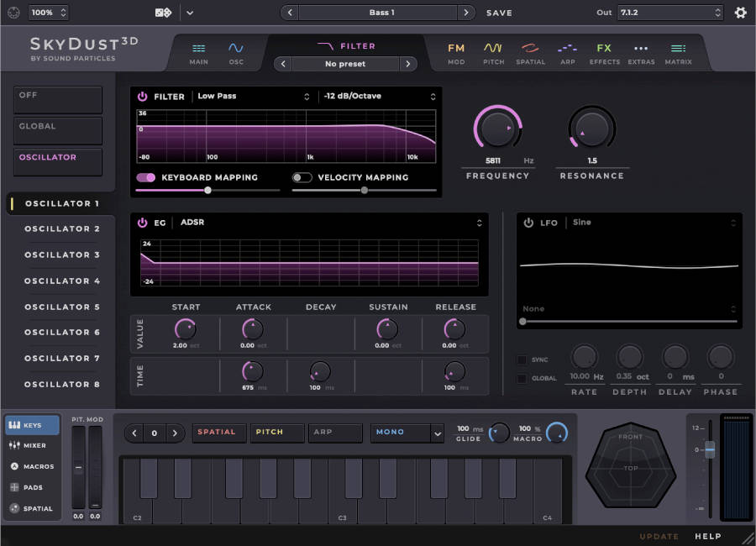Open the SPATIAL panel from the top toolbar
Viewport: 756px width, 546px height.
530,52
